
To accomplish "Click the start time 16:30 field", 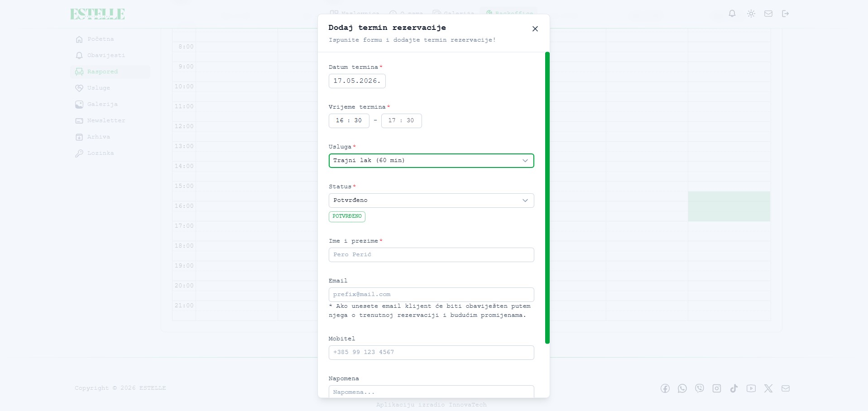I will [349, 121].
